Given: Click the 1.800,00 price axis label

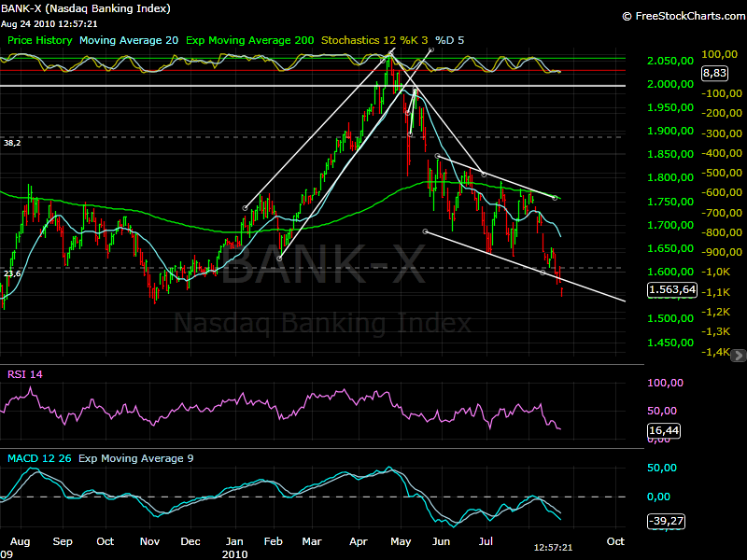Looking at the screenshot, I should coord(670,177).
